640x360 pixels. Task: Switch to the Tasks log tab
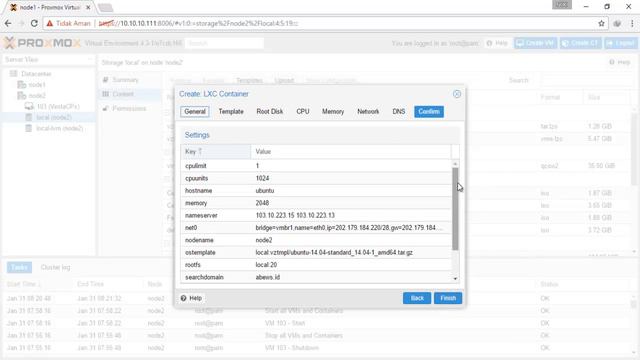click(x=19, y=267)
